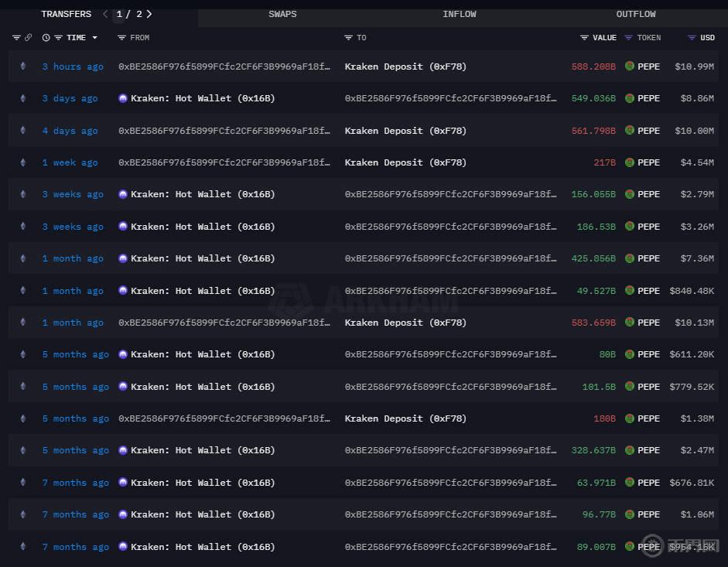Open the VALUE column filter
This screenshot has height=567, width=728.
point(584,38)
